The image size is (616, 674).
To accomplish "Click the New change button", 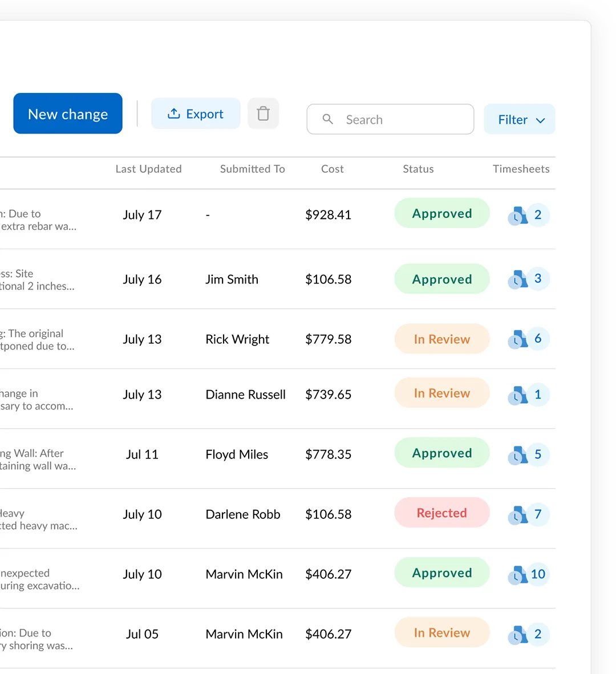I will 68,113.
